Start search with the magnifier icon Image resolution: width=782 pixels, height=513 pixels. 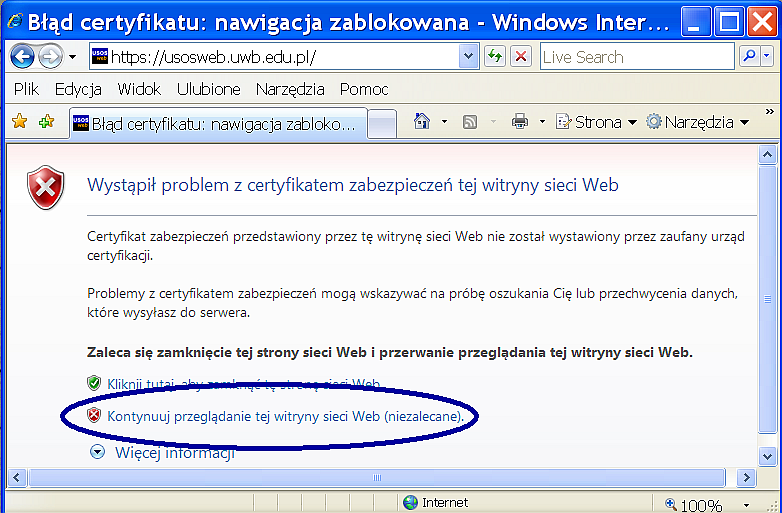(x=749, y=56)
